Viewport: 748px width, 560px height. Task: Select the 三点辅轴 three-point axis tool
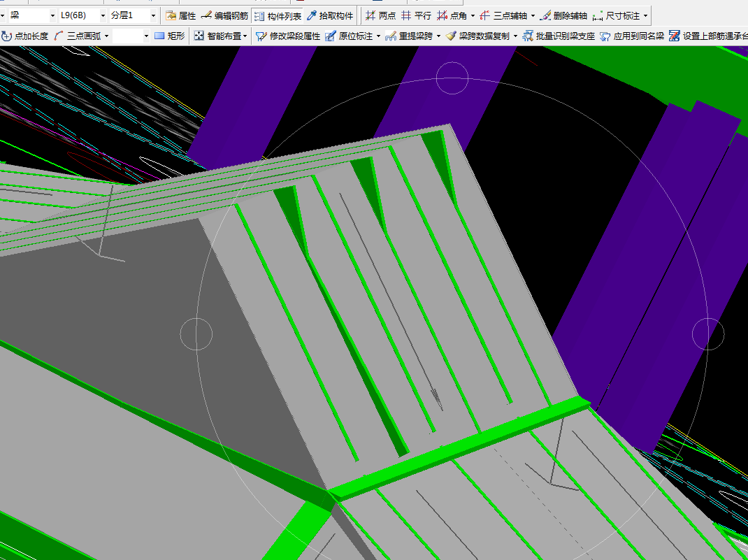[504, 16]
